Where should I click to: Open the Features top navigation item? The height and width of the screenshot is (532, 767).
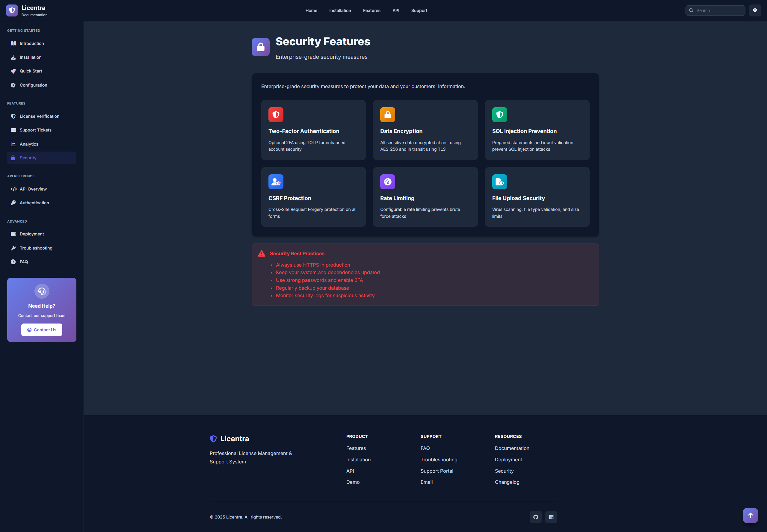tap(371, 11)
